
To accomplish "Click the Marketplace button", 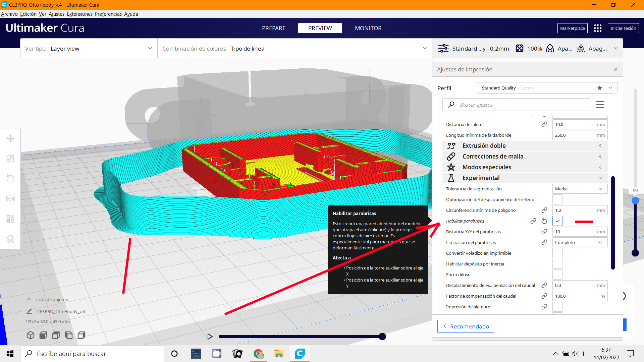I will pos(572,28).
